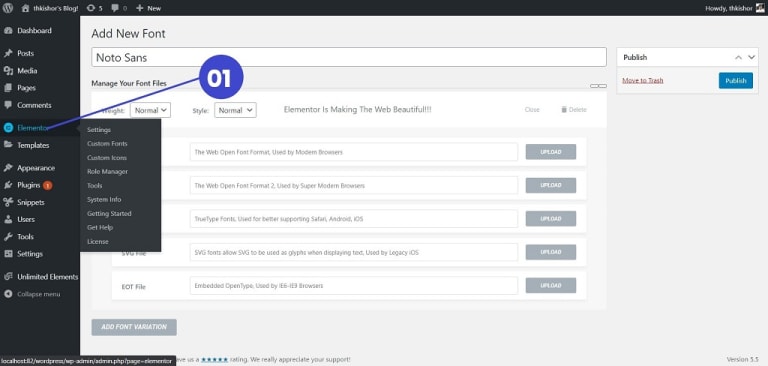Click the Appearance paintbrush icon
The image size is (768, 366).
coord(8,168)
